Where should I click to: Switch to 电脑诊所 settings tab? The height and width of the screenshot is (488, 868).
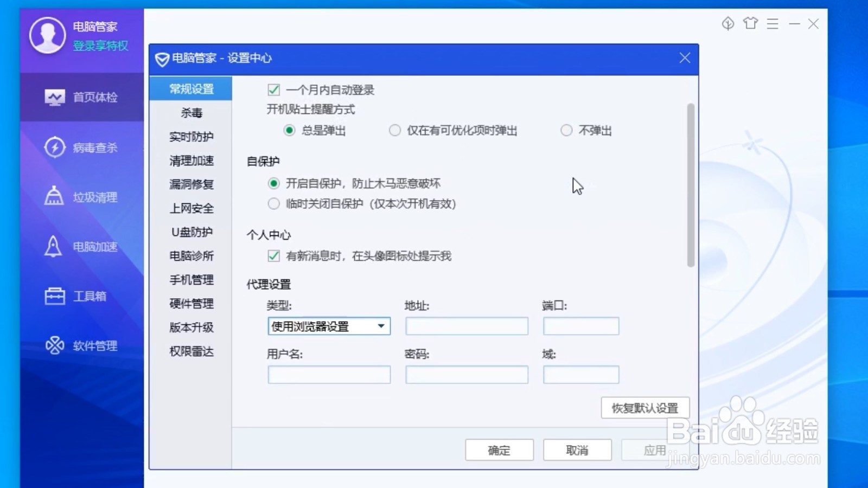coord(191,256)
